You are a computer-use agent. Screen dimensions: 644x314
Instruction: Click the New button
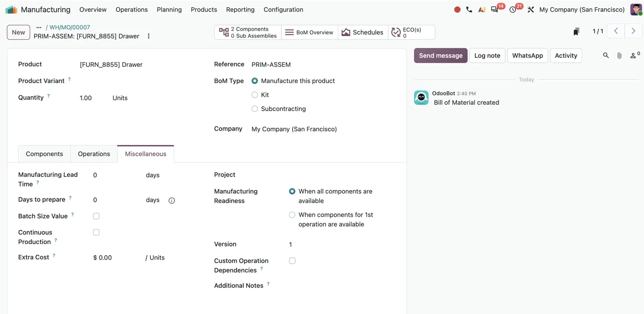point(19,32)
